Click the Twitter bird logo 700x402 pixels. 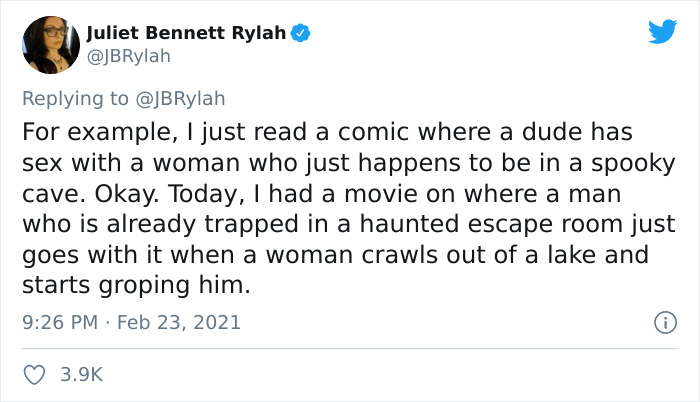click(x=661, y=31)
